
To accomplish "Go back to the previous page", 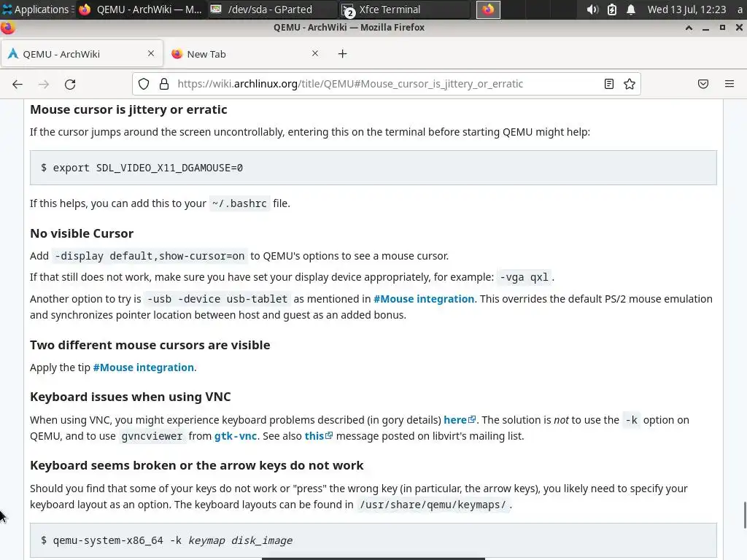I will [18, 85].
